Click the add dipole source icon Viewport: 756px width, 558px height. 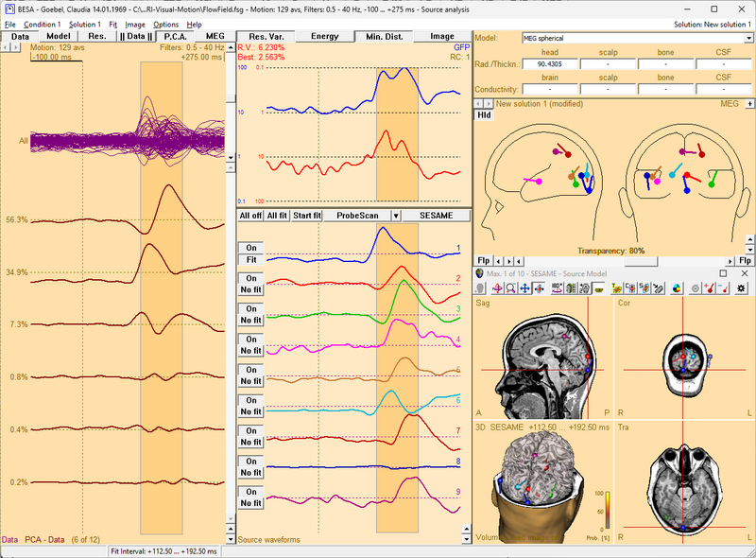point(709,288)
